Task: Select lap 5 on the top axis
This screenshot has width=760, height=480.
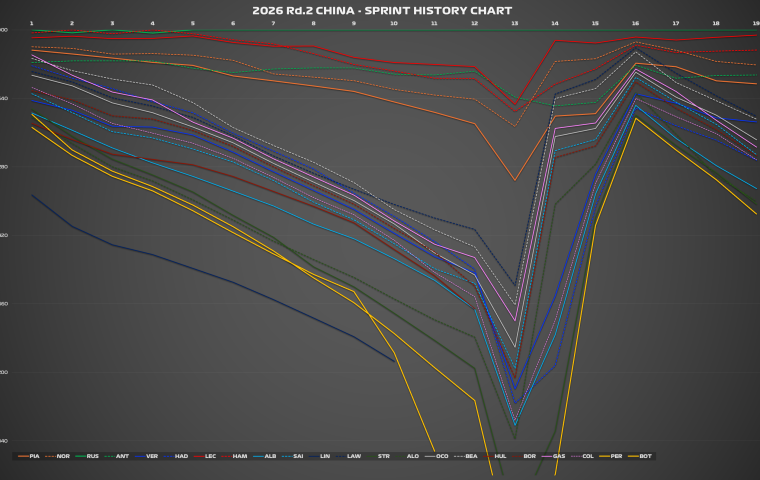Action: (192, 22)
